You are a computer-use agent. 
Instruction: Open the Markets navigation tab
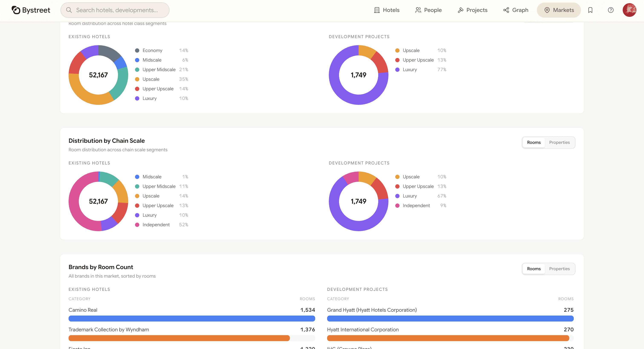pyautogui.click(x=559, y=10)
